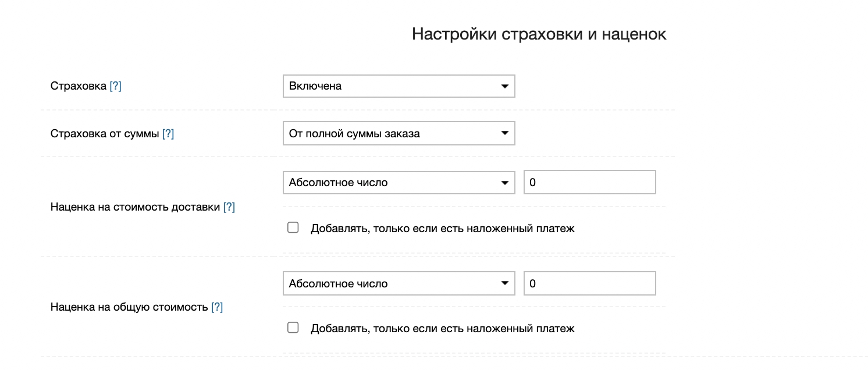Select the Страховка от суммы label text

pos(105,134)
